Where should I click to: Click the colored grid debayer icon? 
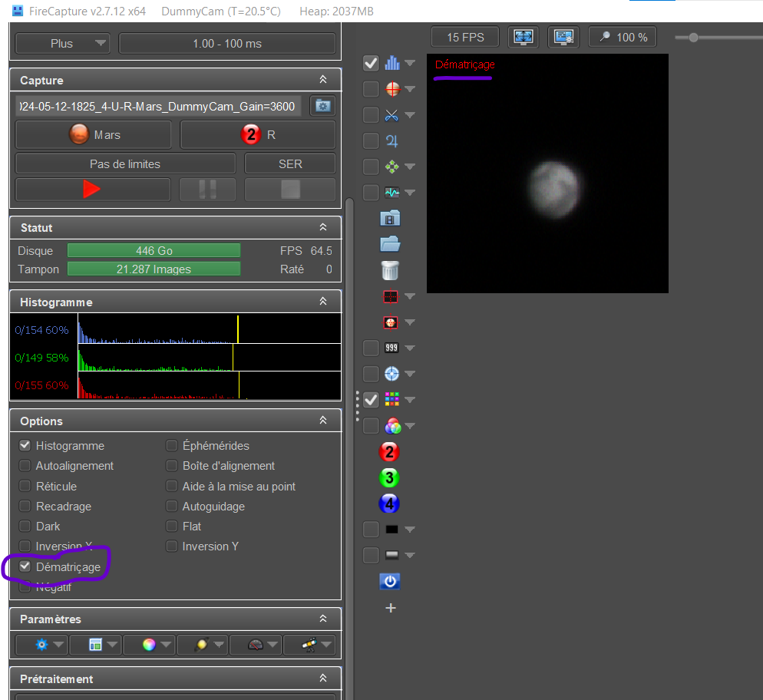tap(391, 399)
